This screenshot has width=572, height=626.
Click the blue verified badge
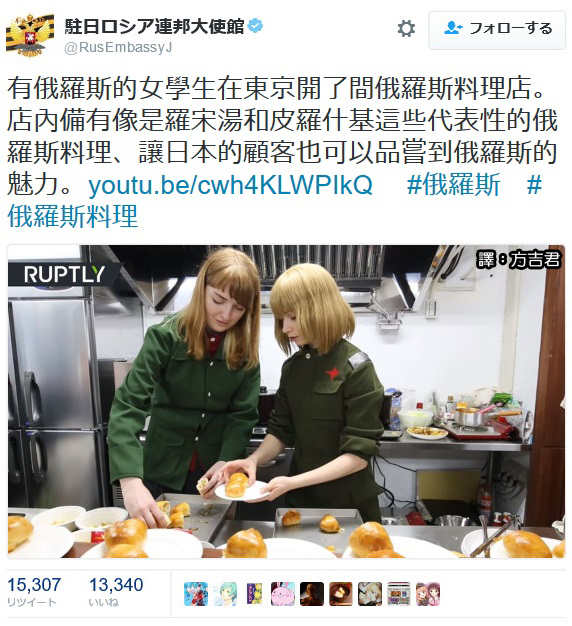[x=255, y=27]
